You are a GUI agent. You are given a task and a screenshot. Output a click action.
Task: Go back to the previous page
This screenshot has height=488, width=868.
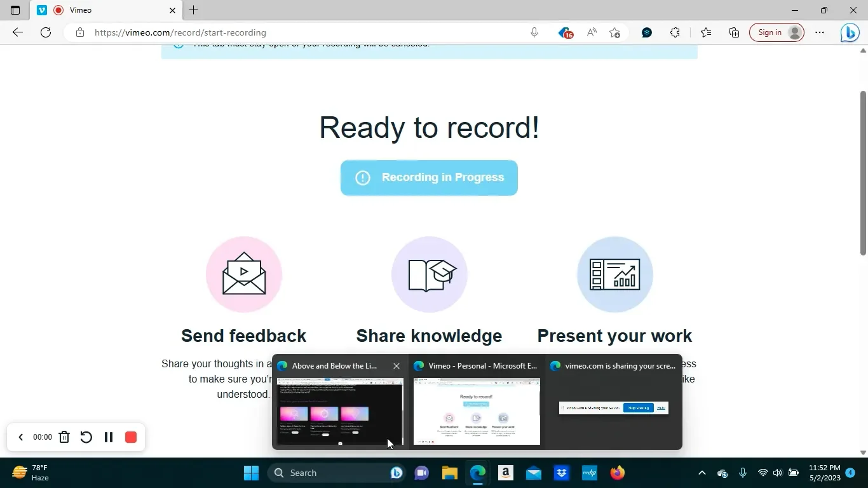[x=18, y=32]
